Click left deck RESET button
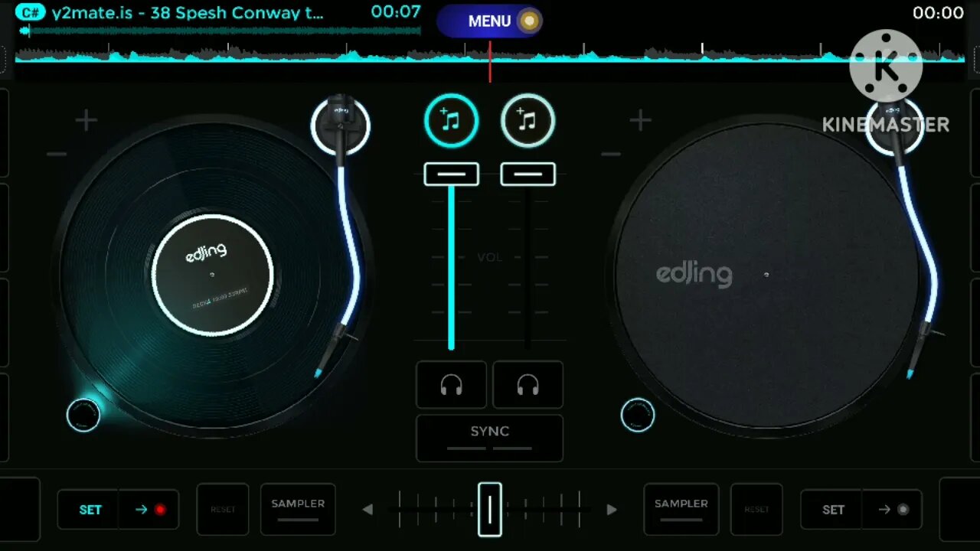Viewport: 980px width, 551px height. pyautogui.click(x=223, y=510)
